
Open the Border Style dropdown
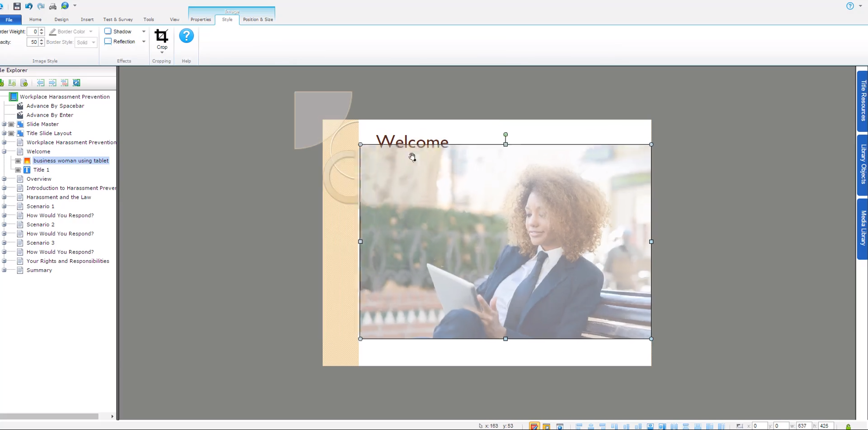point(94,42)
